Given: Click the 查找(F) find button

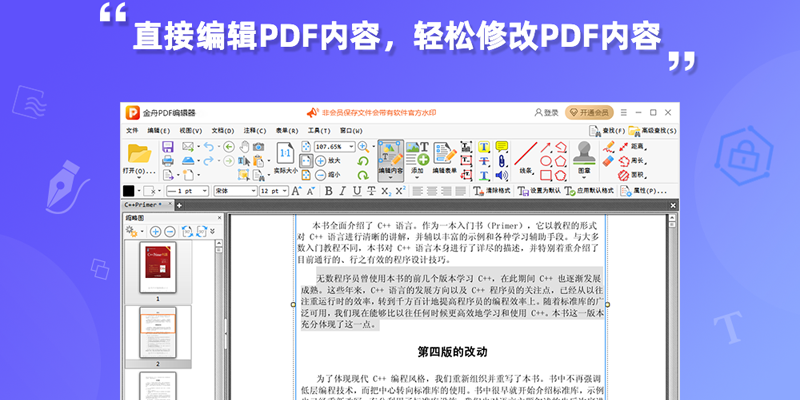Looking at the screenshot, I should point(607,131).
